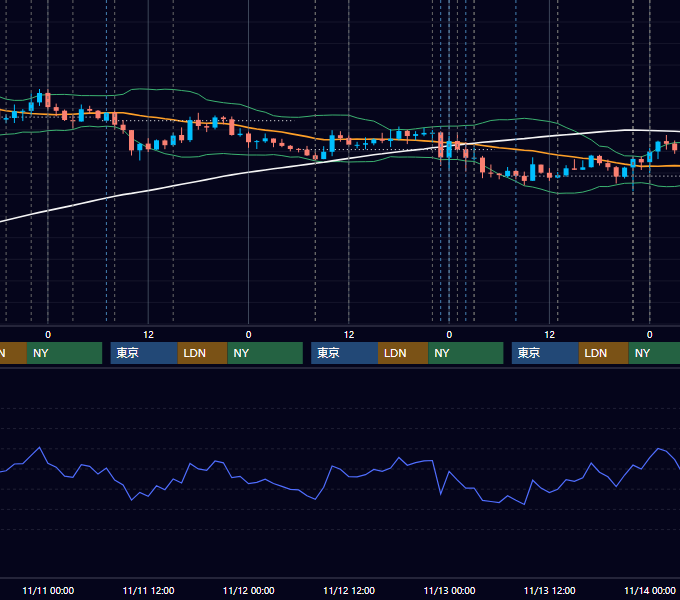Click the NY session block near 11/11 00:00

click(64, 353)
